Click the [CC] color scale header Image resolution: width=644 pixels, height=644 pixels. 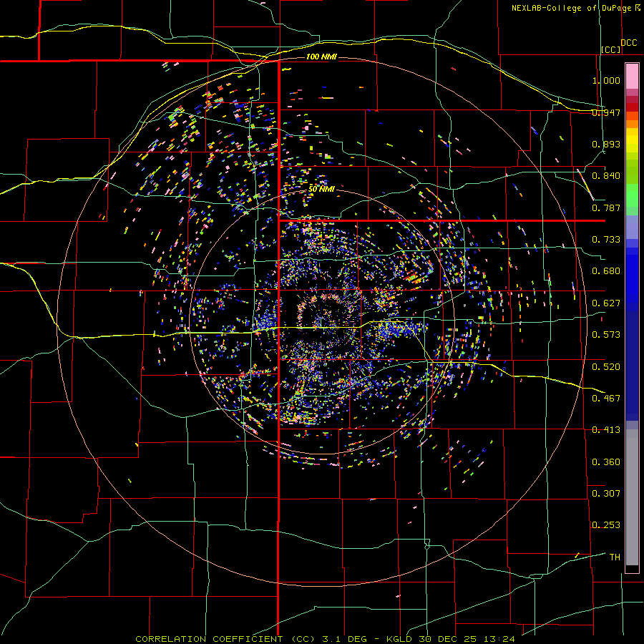coord(611,49)
